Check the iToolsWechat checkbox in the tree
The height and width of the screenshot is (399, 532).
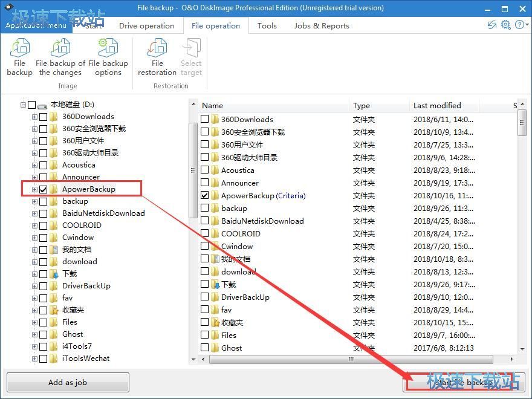(x=43, y=358)
